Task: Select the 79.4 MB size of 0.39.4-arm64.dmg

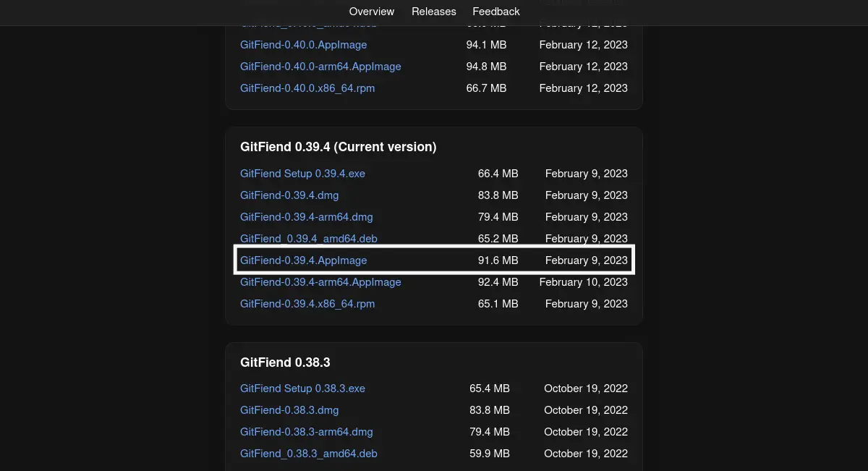Action: click(x=498, y=217)
